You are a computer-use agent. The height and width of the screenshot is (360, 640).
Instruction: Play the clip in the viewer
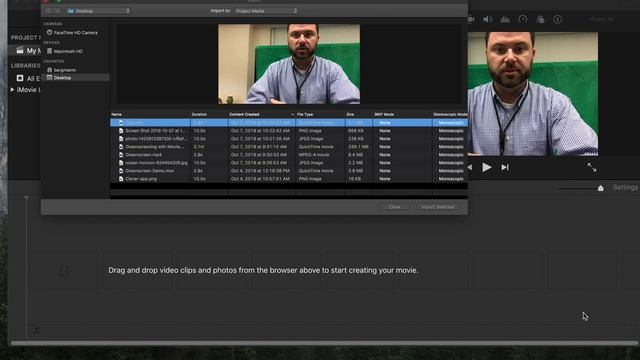point(487,167)
